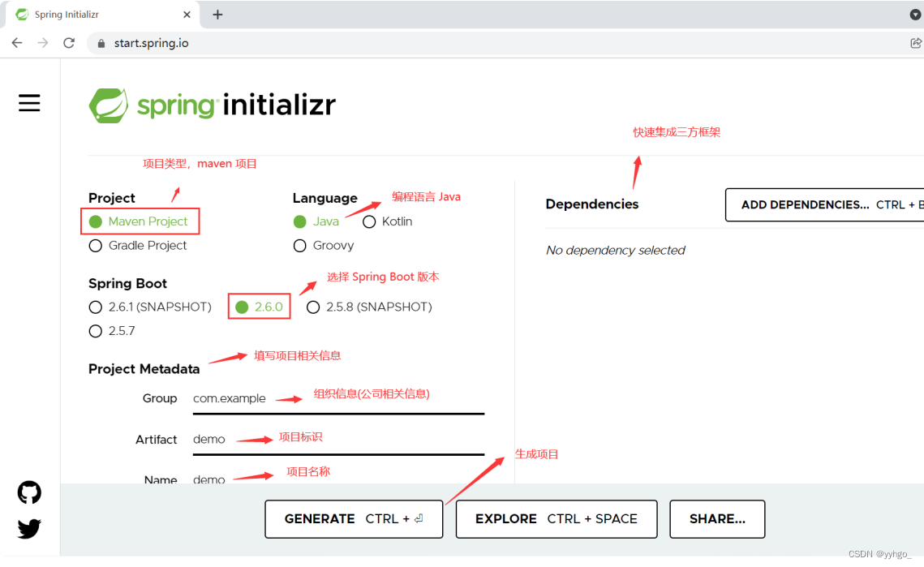Click the Artifact field label
This screenshot has width=924, height=567.
[x=156, y=440]
